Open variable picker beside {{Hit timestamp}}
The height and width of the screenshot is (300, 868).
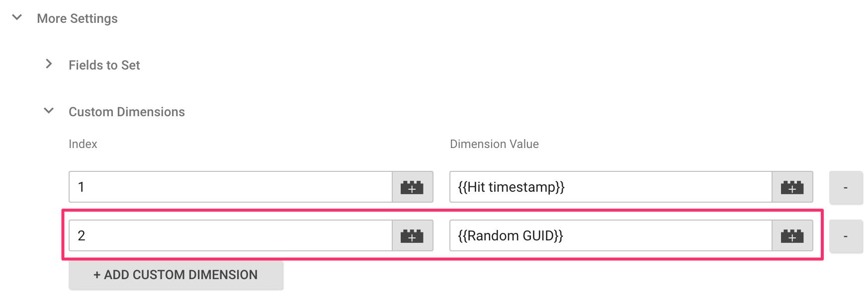[792, 187]
